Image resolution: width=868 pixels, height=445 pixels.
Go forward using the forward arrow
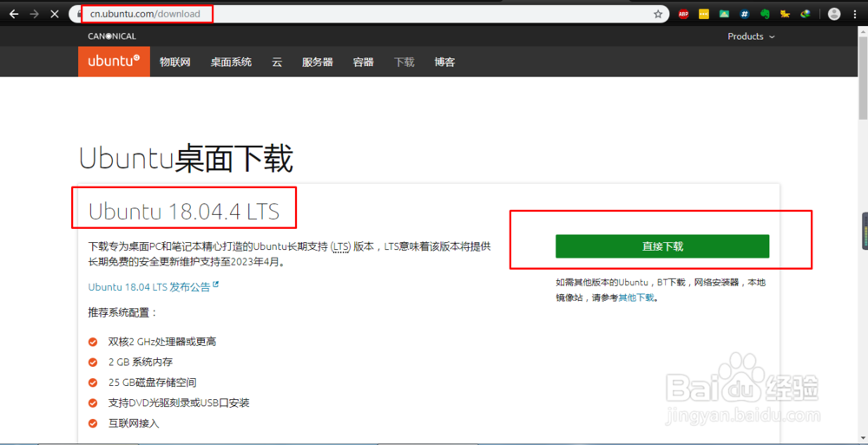coord(35,15)
